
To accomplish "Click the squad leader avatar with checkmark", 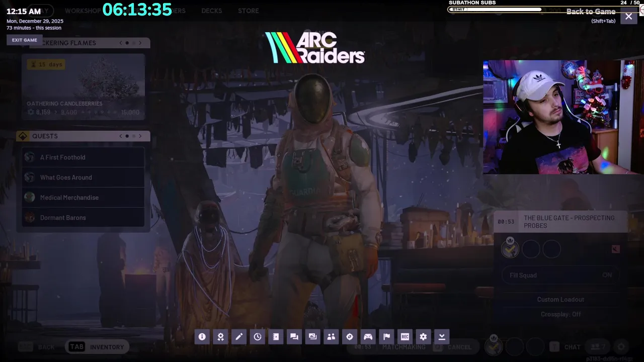I will 510,249.
